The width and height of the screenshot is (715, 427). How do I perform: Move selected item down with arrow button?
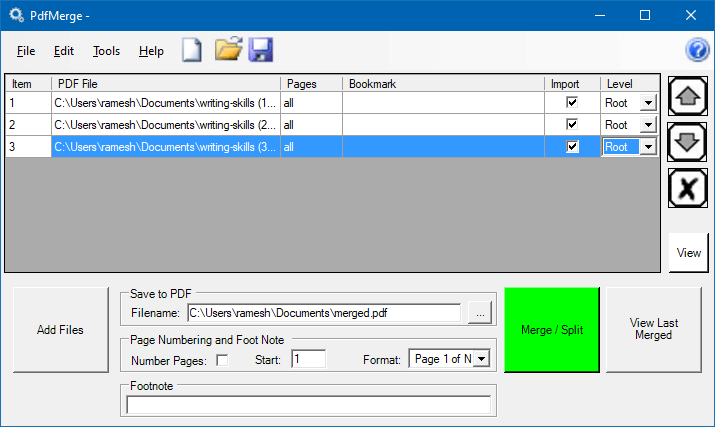[x=687, y=142]
